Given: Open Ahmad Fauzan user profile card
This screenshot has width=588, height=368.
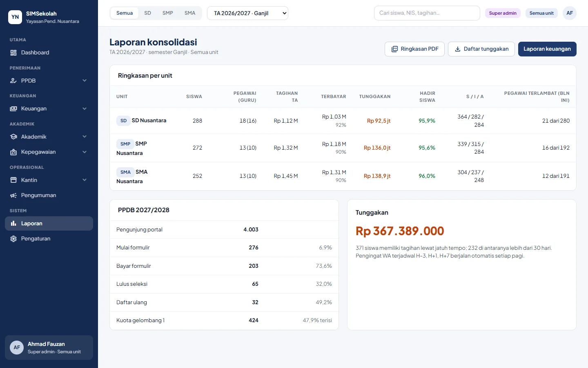Looking at the screenshot, I should point(49,348).
